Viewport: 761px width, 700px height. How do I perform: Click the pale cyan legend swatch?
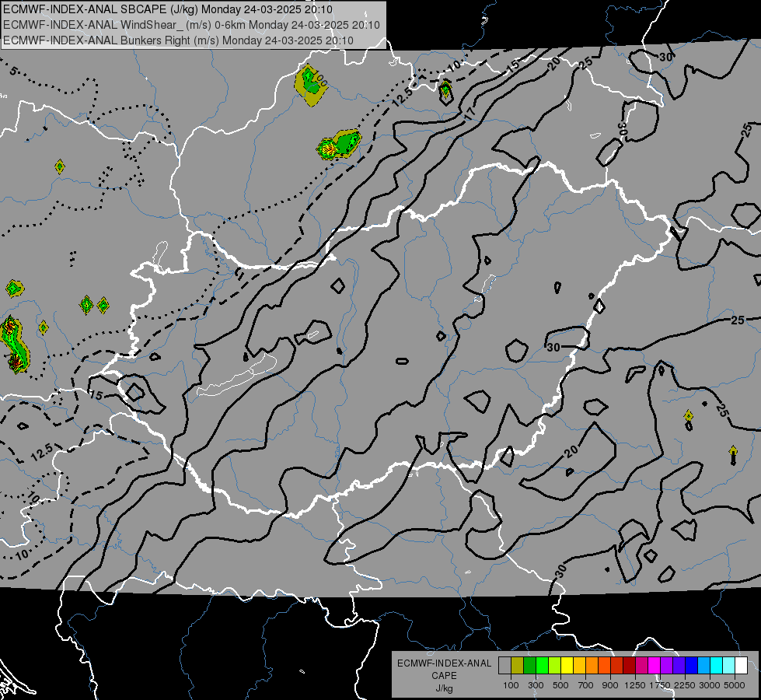pyautogui.click(x=729, y=666)
